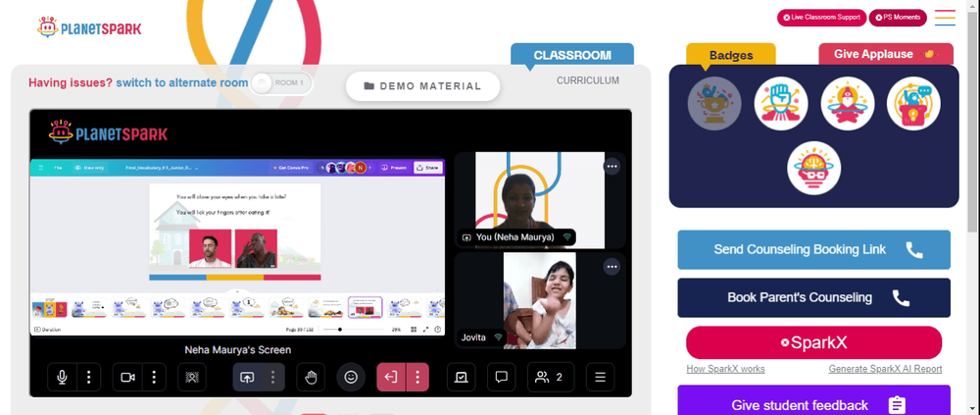980x415 pixels.
Task: Open Live Classroom Support pill
Action: click(x=821, y=18)
